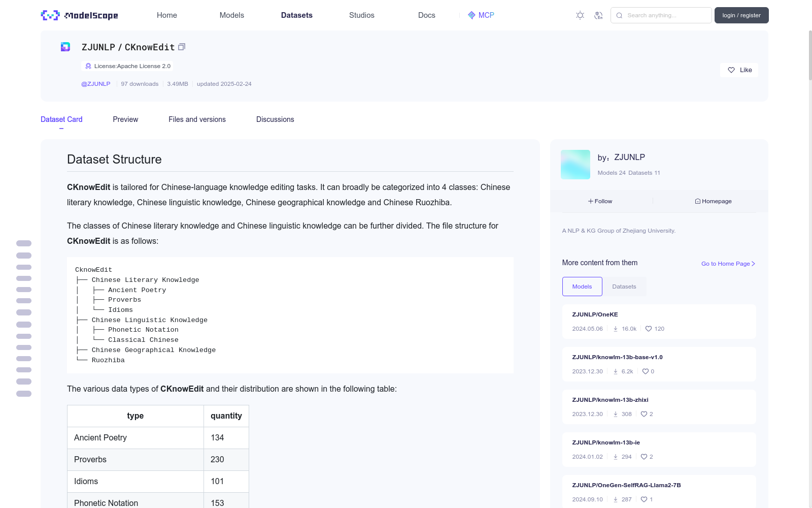The image size is (812, 508).
Task: Click the magnifier icon in the search box
Action: (619, 15)
